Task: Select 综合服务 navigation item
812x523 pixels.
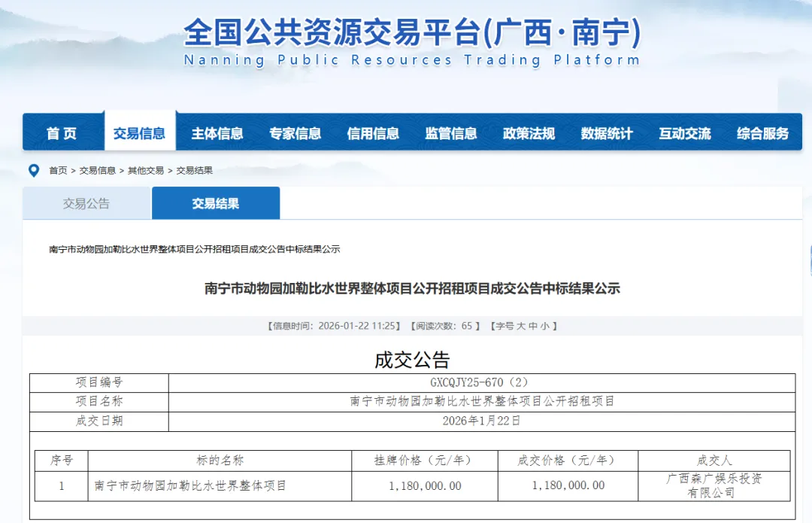Action: pos(763,133)
